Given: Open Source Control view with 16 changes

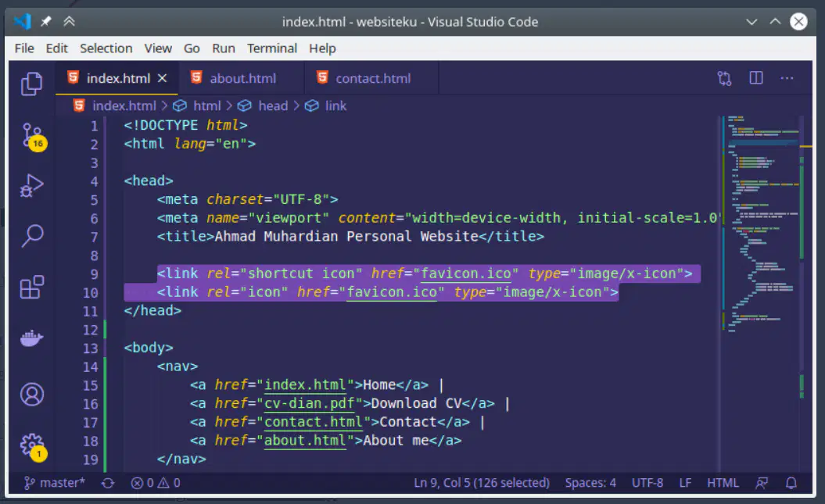Looking at the screenshot, I should (x=33, y=137).
